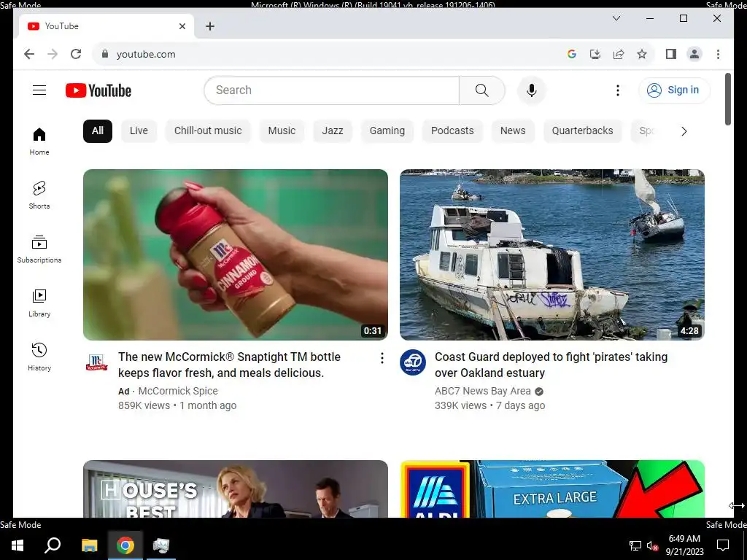Play the McCormick cinnamon ad thumbnail
747x560 pixels.
[x=236, y=254]
